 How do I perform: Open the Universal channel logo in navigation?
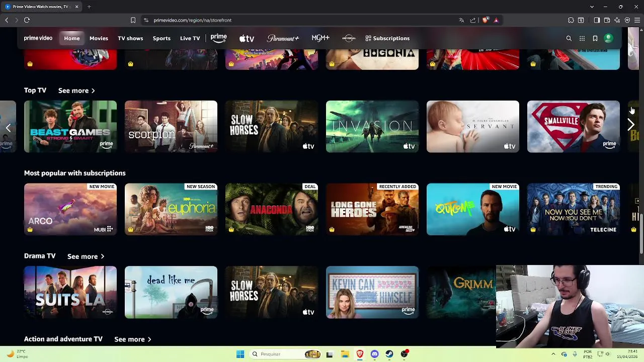pos(349,38)
